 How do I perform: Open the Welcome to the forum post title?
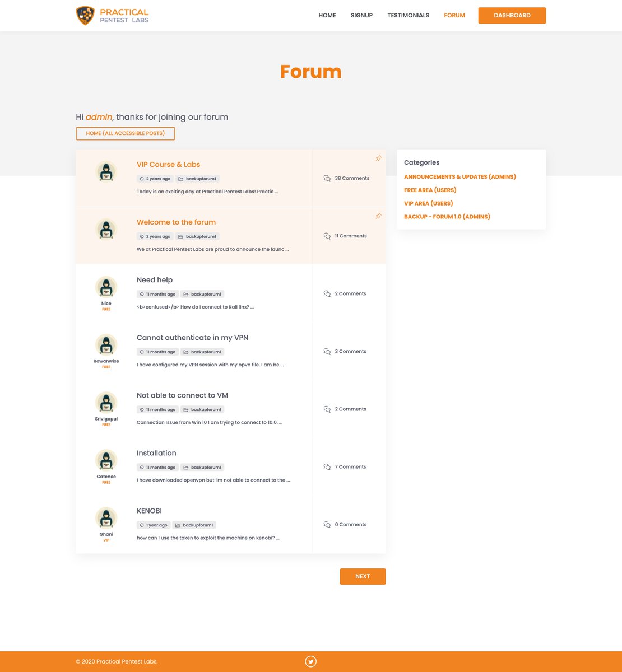click(176, 222)
